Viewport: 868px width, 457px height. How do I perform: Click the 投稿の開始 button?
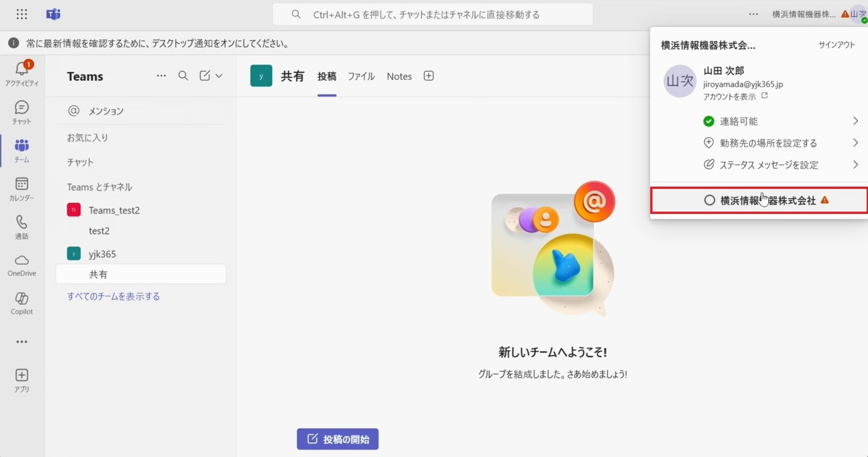(x=338, y=439)
